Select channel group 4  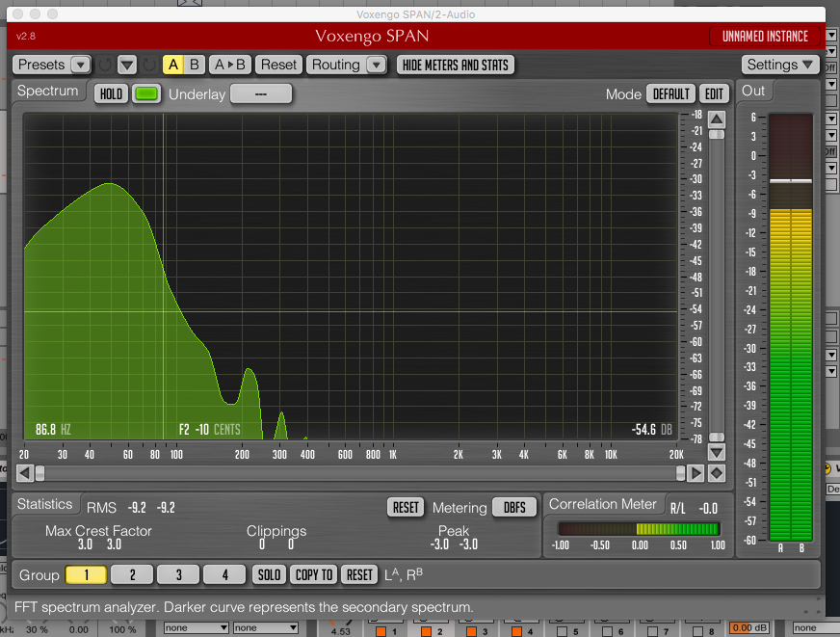point(225,575)
